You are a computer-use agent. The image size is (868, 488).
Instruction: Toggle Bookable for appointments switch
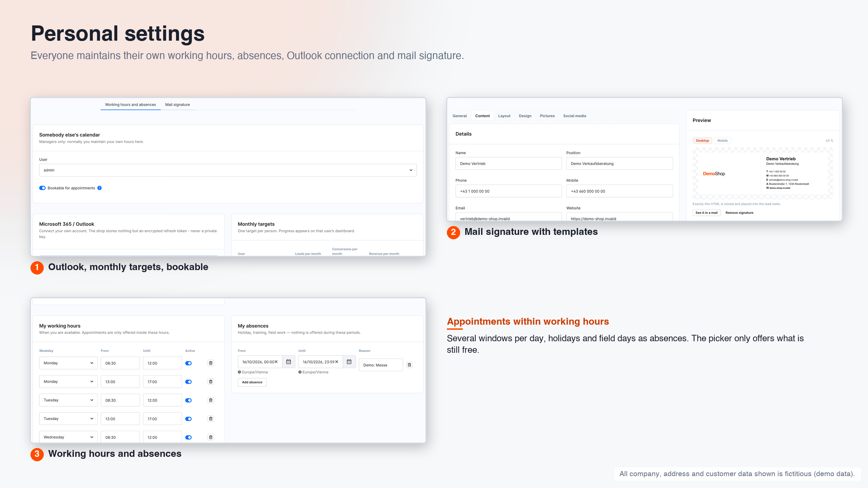click(x=42, y=188)
